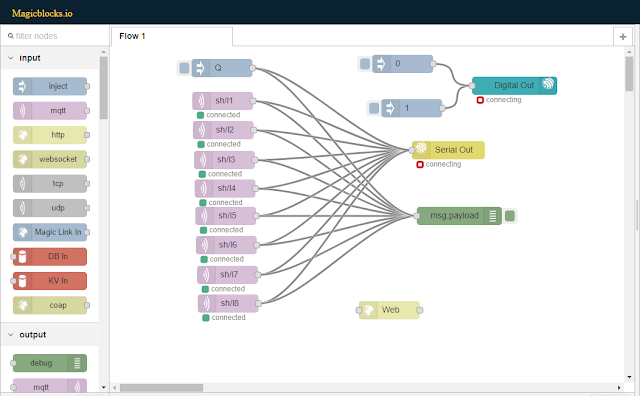This screenshot has height=396, width=640.
Task: Select the inject node labeled 0
Action: (x=402, y=64)
